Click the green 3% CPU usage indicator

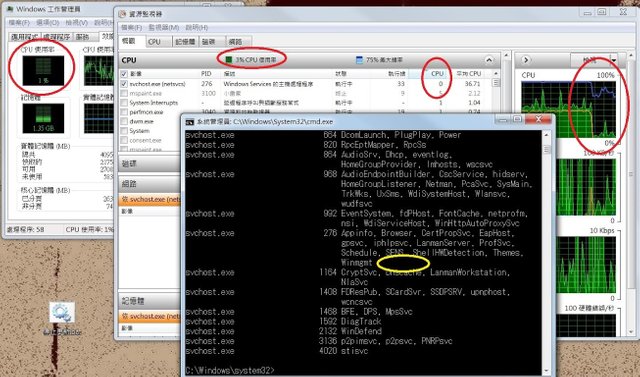pyautogui.click(x=229, y=60)
